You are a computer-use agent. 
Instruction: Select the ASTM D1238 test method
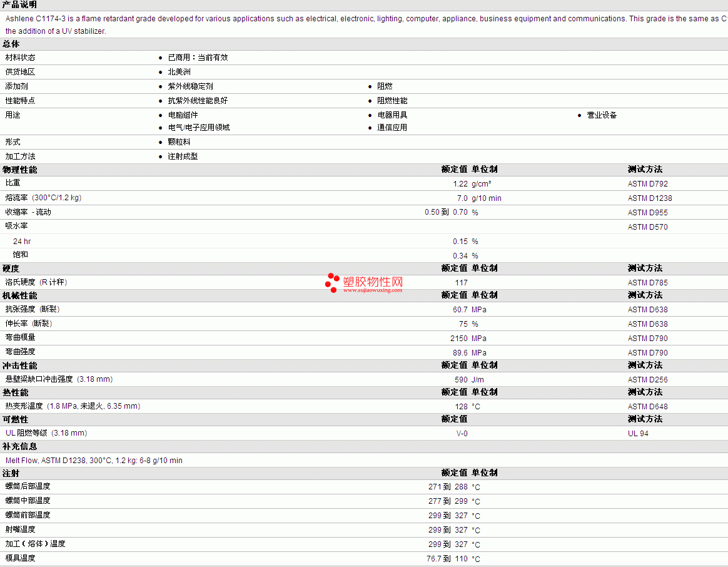(x=650, y=198)
